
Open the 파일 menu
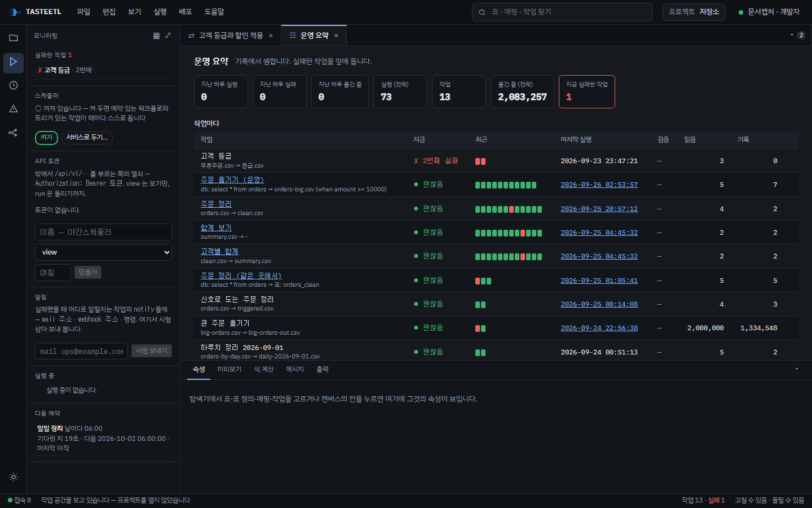(x=83, y=12)
